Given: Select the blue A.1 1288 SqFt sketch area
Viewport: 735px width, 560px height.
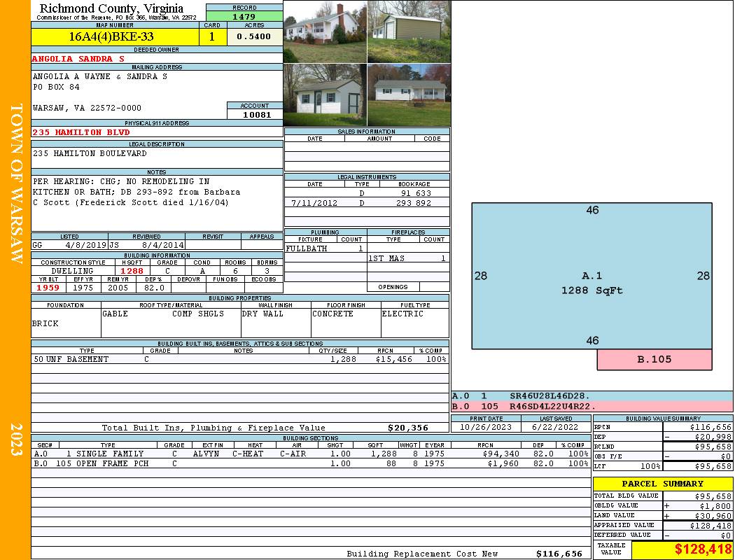Looking at the screenshot, I should [591, 276].
